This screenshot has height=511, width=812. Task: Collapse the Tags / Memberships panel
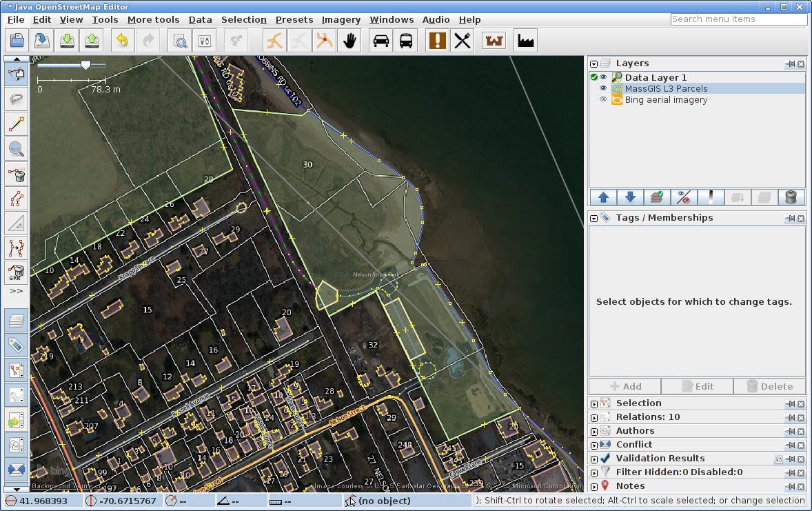coord(593,218)
